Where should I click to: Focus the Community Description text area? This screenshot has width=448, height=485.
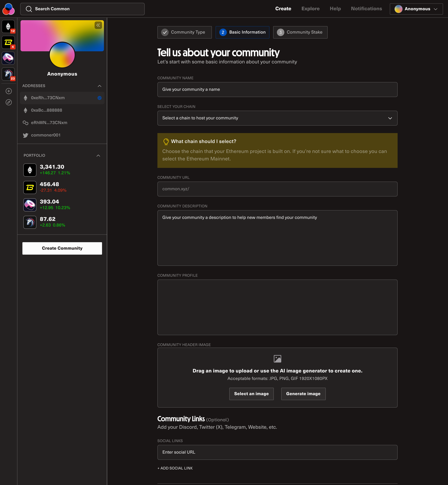pos(277,238)
